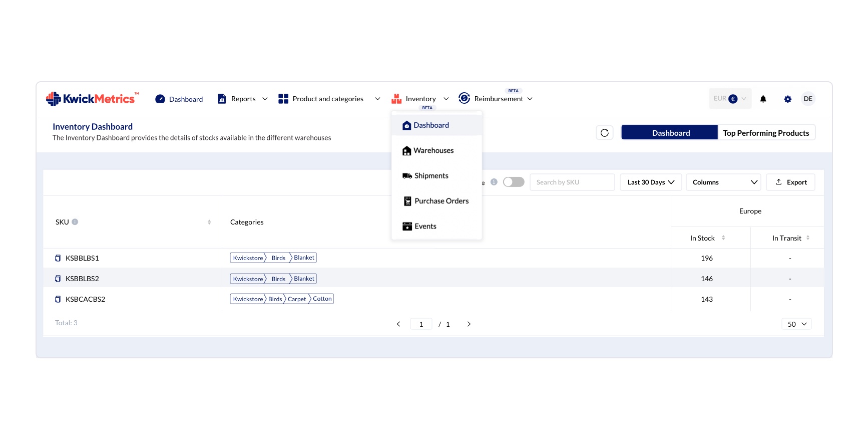
Task: Sort by In Transit column arrows
Action: [808, 238]
